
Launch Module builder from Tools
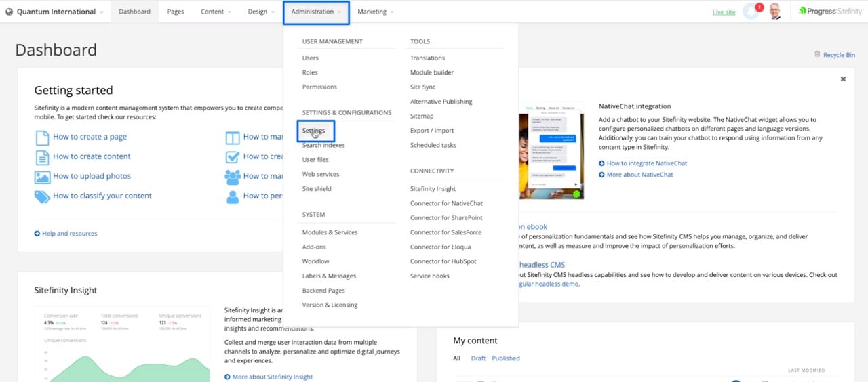[432, 72]
